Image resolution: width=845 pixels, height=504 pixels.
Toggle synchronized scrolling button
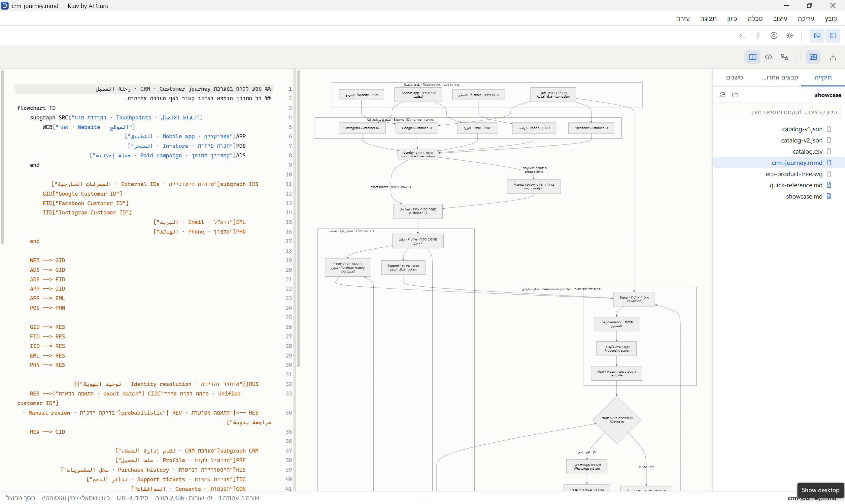click(813, 57)
